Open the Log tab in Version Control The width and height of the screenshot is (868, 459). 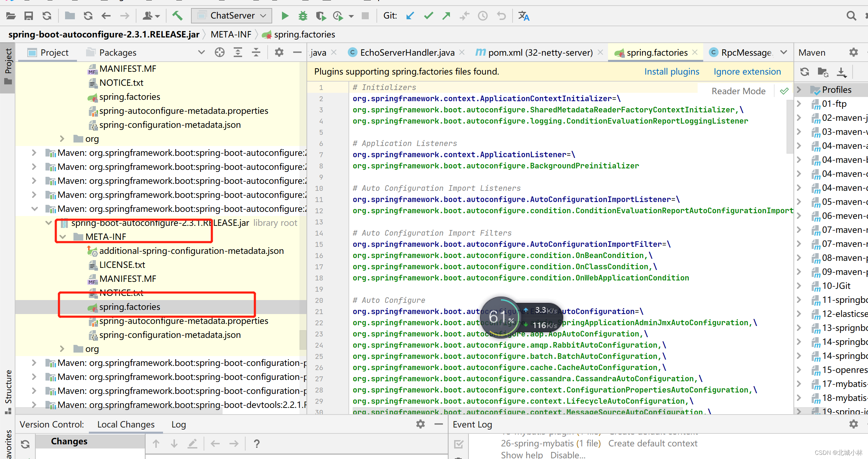point(178,424)
